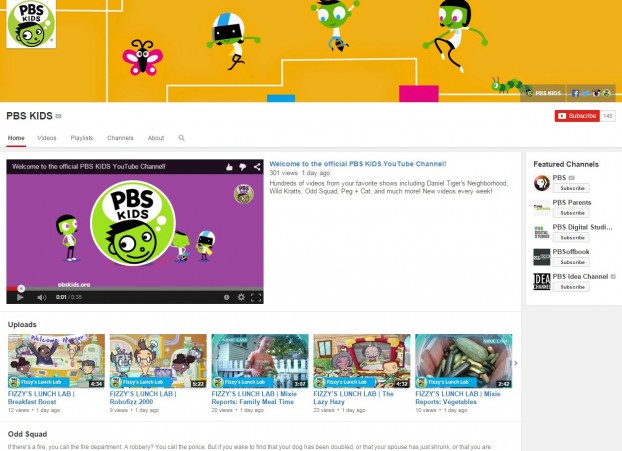
Task: Open the watch later clock icon in player
Action: [227, 297]
